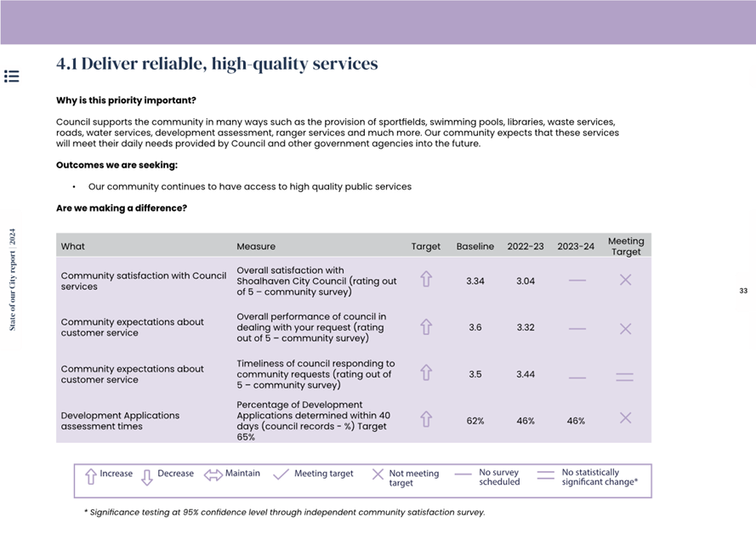Click X icon in Development Applications row

(625, 418)
